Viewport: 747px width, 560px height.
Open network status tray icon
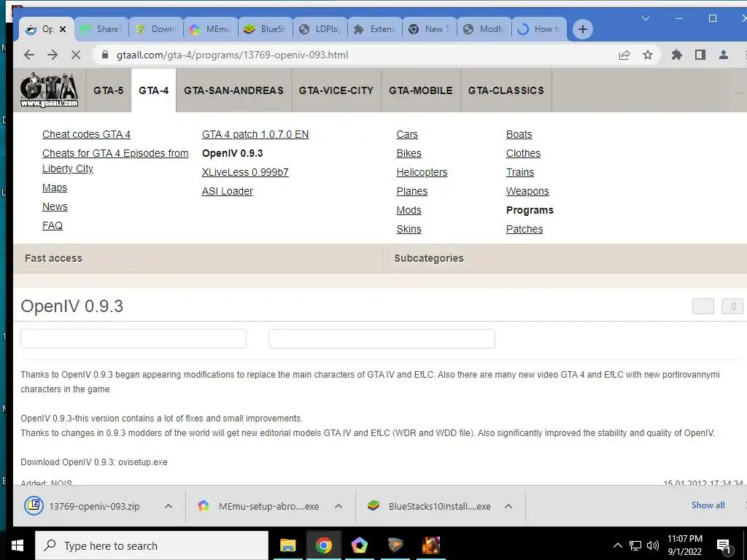coord(635,545)
